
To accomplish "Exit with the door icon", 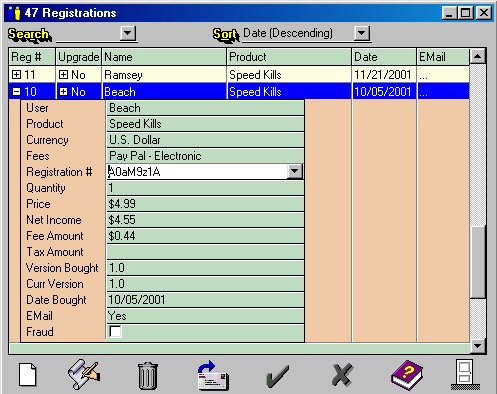I will 465,374.
